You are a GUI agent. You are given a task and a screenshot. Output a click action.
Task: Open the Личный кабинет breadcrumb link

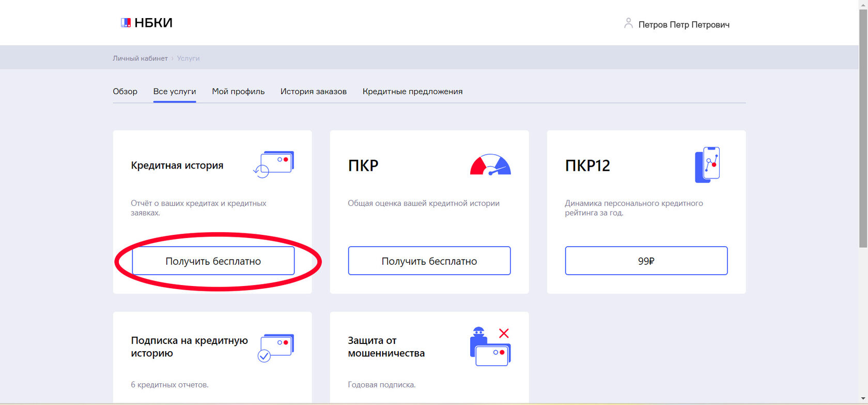pos(140,58)
